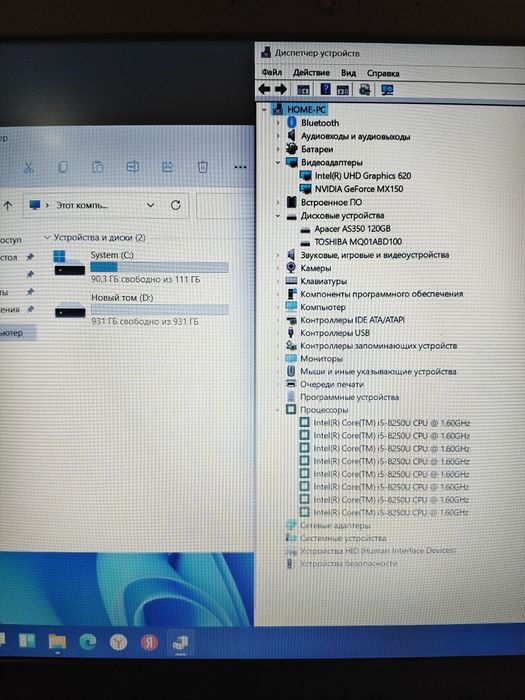Select Звуковые, игровые и видеоустройства
The height and width of the screenshot is (700, 525).
pyautogui.click(x=375, y=255)
